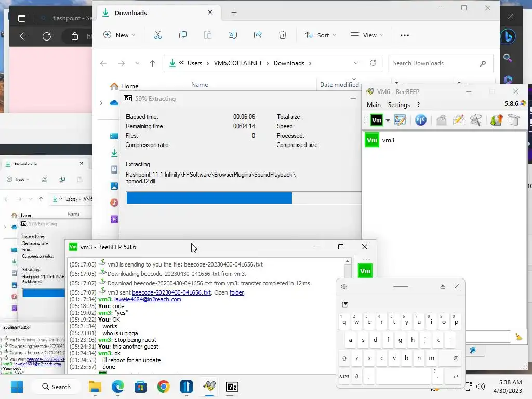Screen dimensions: 532x399
Task: Open Google Chrome from the taskbar
Action: 164,387
